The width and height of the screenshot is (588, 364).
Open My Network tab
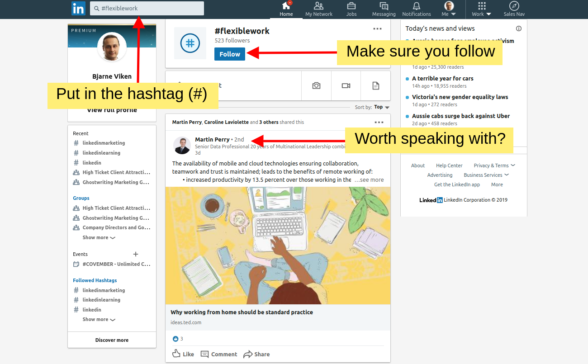point(319,9)
